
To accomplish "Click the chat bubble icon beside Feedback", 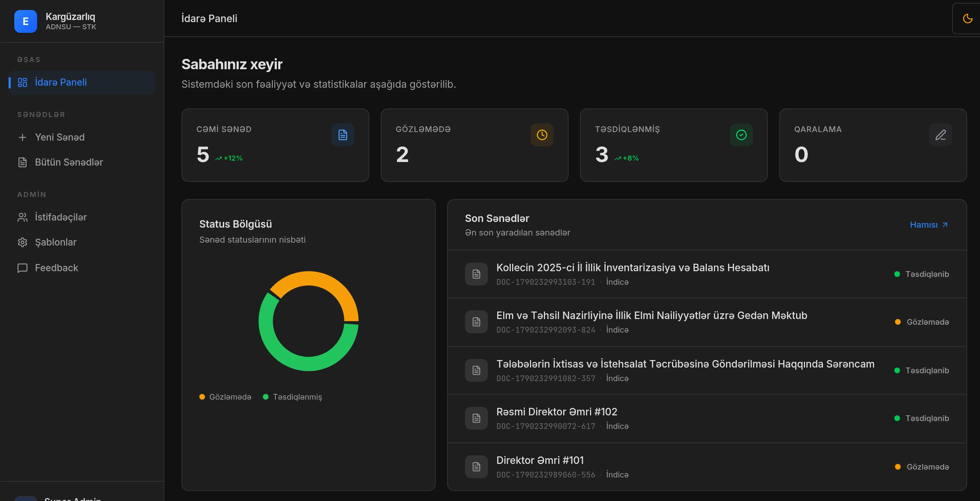I will tap(22, 268).
